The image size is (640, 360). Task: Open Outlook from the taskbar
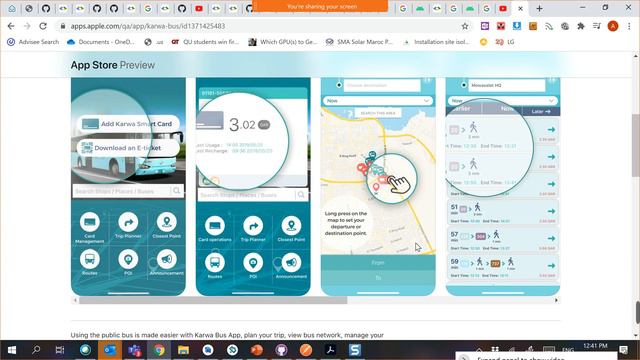coord(110,350)
